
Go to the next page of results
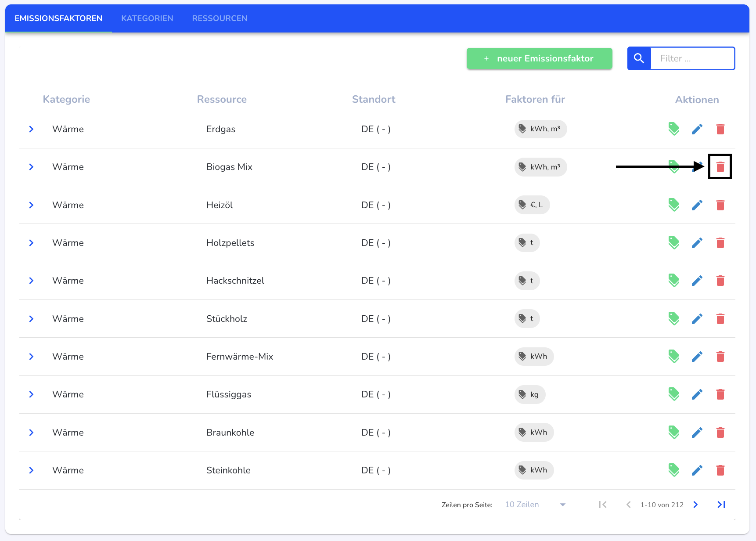(695, 505)
